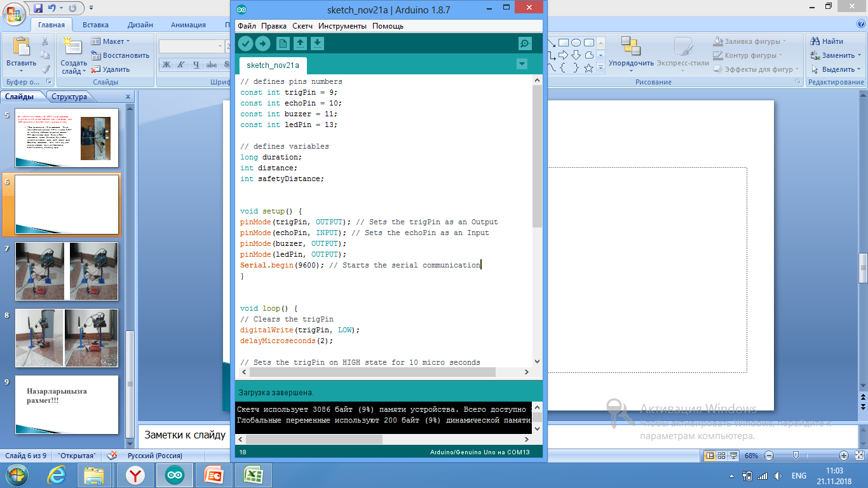The image size is (868, 488).
Task: Select the five-point star shape
Action: point(588,68)
